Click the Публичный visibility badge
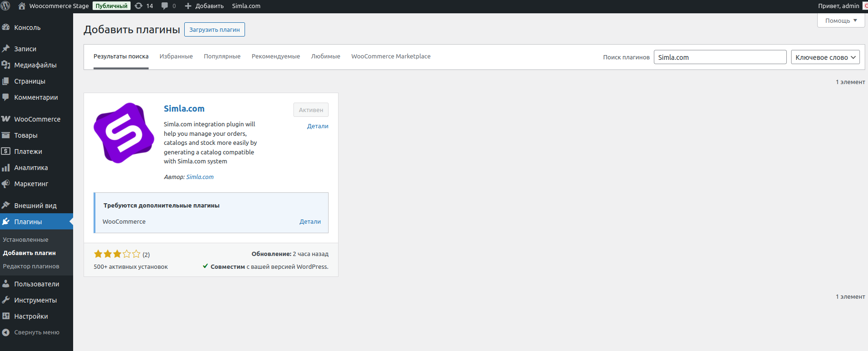Viewport: 868px width, 351px height. [112, 6]
